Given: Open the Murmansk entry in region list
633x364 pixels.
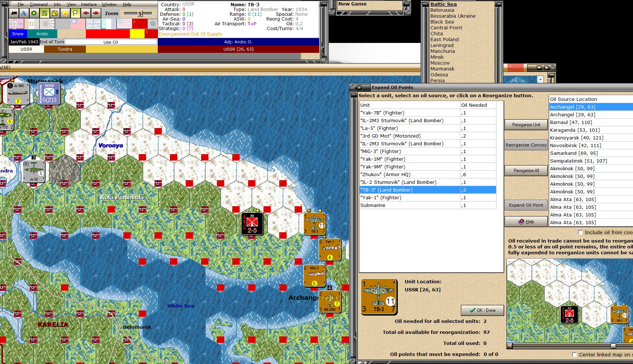Looking at the screenshot, I should point(442,69).
